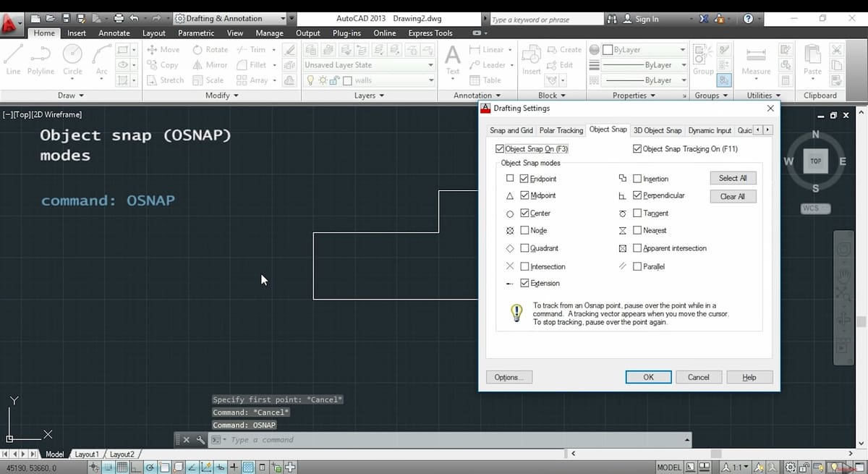Image resolution: width=868 pixels, height=474 pixels.
Task: Click the Linear dimension tool
Action: 488,50
